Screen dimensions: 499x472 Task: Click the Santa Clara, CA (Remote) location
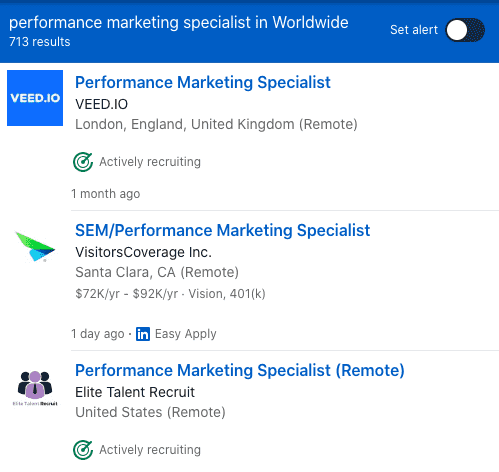click(157, 272)
